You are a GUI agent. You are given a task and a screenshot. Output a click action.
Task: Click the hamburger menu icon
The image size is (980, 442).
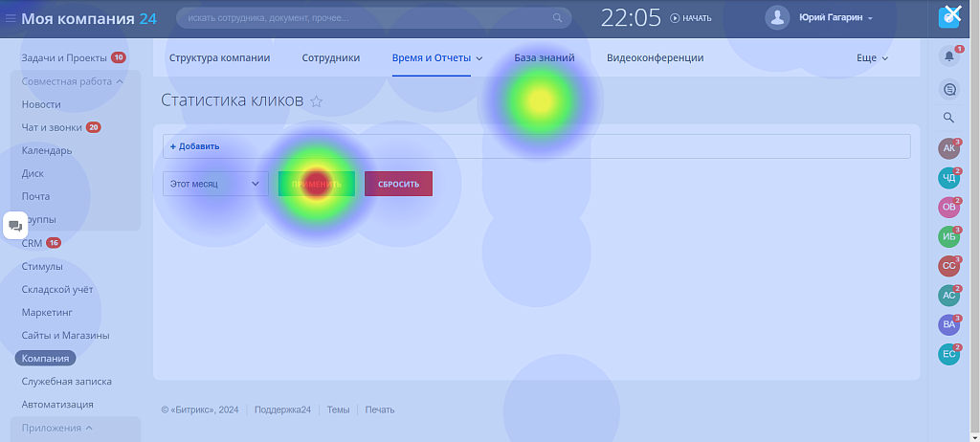click(11, 18)
